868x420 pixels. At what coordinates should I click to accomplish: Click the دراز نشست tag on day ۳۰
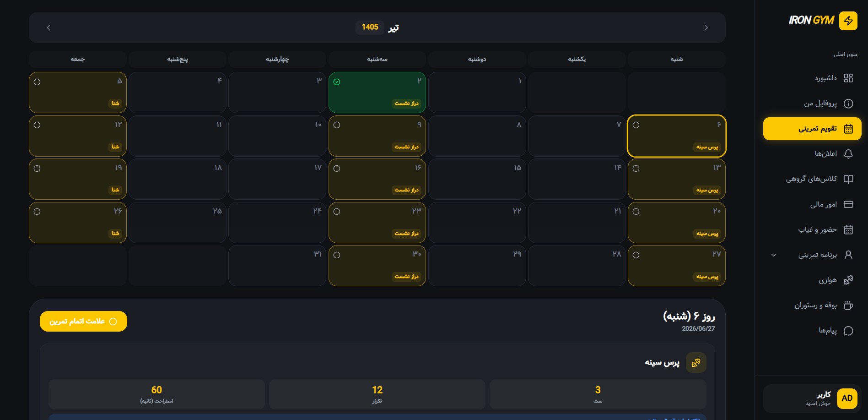coord(407,277)
